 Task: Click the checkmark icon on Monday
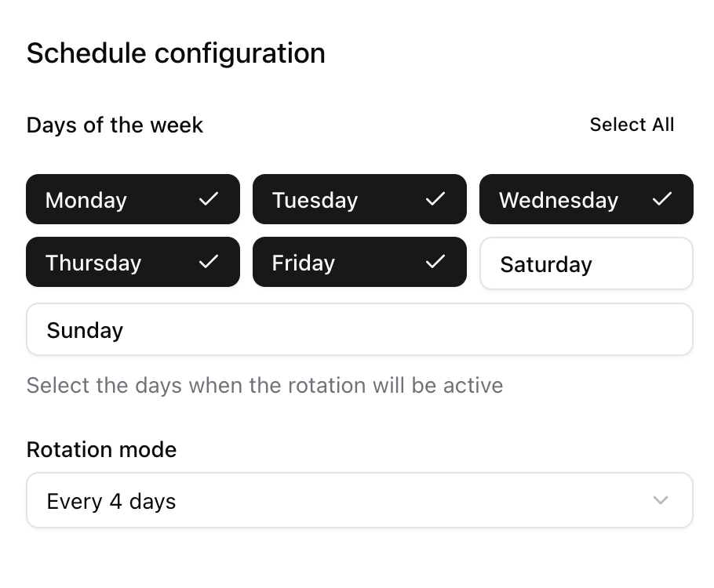209,199
